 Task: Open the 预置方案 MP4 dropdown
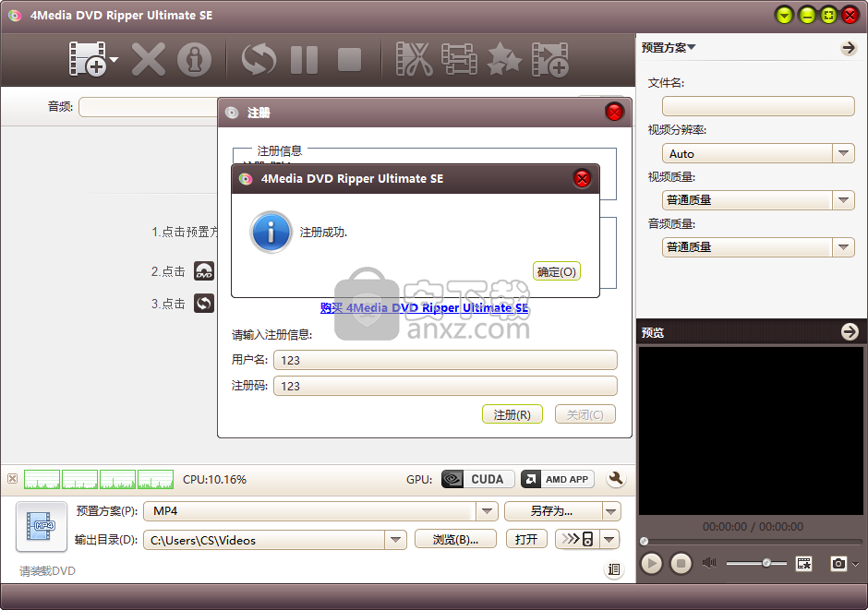(487, 511)
